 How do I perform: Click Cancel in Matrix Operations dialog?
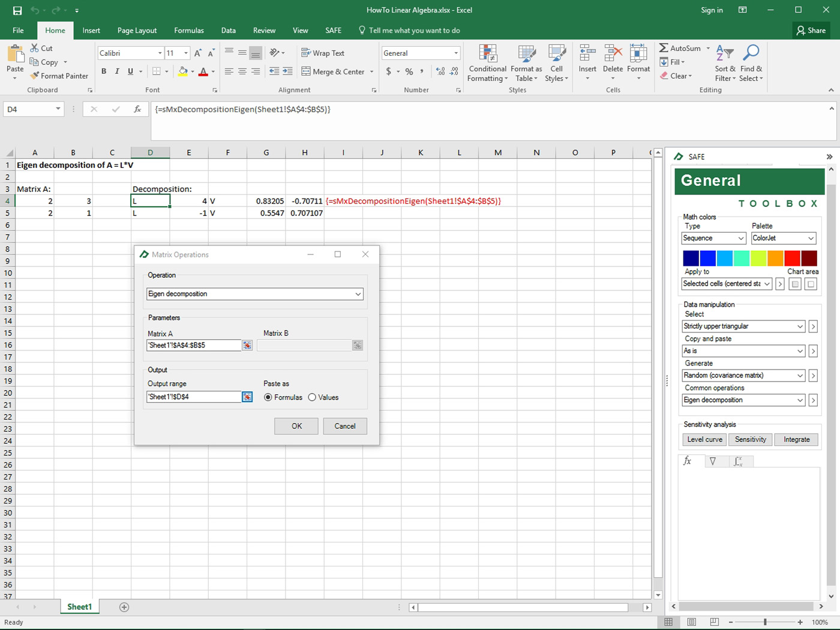tap(345, 426)
